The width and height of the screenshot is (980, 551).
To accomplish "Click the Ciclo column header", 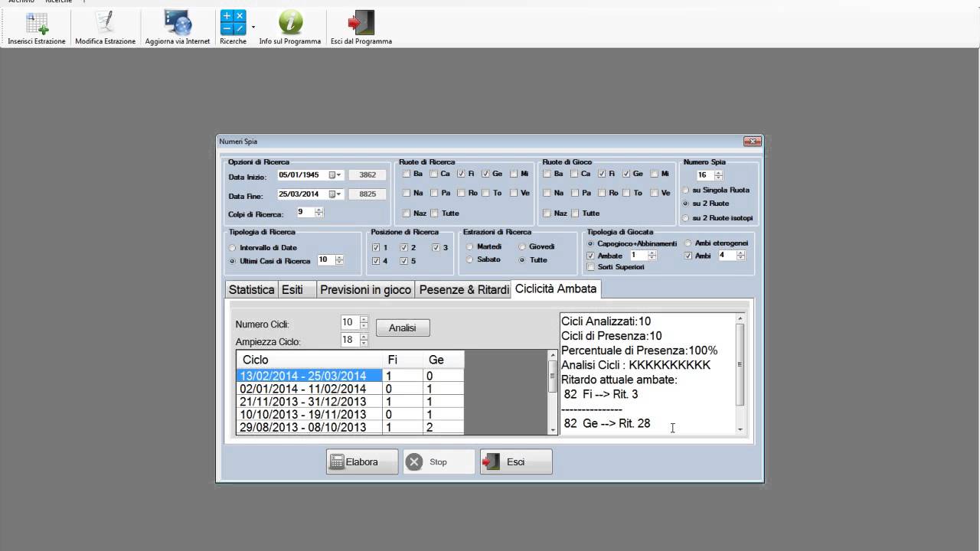I will coord(309,360).
